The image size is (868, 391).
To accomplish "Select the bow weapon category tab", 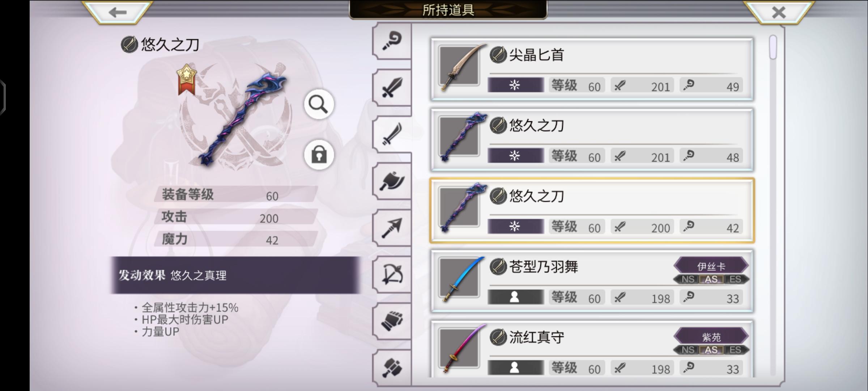I will click(392, 274).
